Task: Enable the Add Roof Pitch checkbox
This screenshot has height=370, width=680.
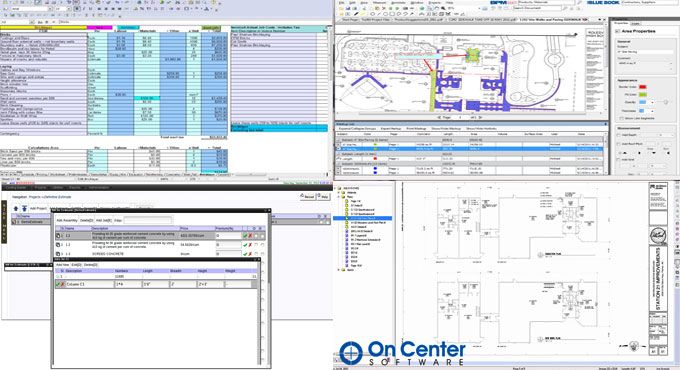Action: tap(619, 144)
